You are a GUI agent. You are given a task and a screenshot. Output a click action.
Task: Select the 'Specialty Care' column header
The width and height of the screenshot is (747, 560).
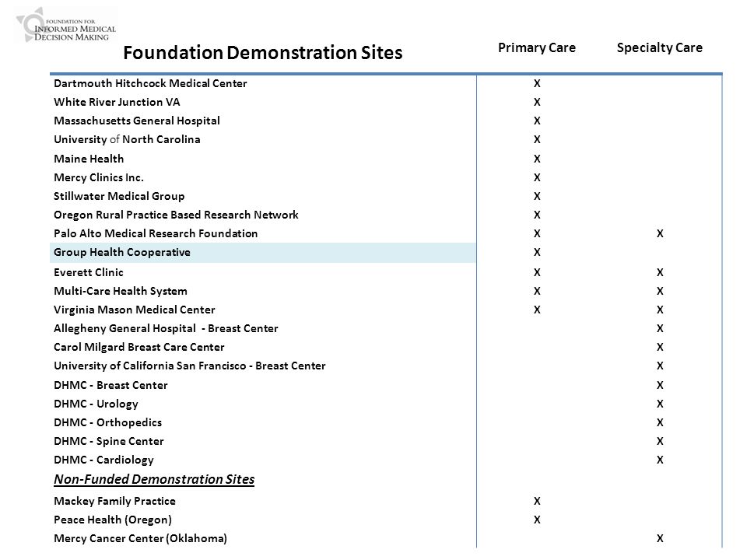click(660, 47)
